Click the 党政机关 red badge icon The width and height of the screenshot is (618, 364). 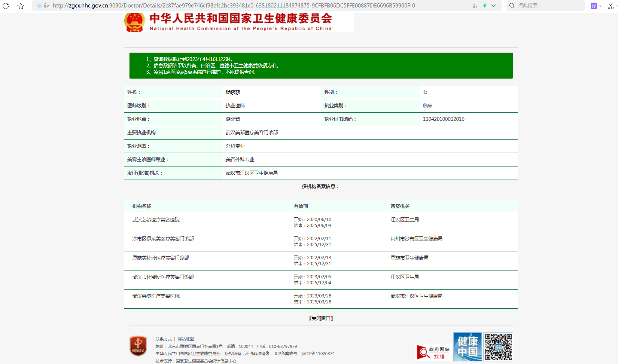click(x=138, y=346)
